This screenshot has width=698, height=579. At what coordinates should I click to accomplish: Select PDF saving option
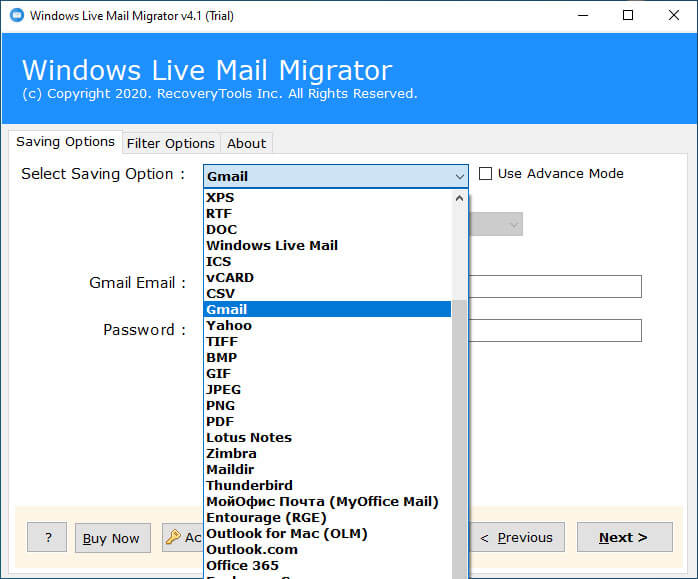328,422
